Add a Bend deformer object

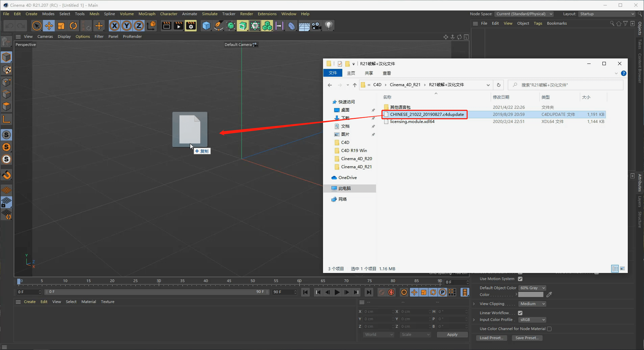tap(292, 26)
